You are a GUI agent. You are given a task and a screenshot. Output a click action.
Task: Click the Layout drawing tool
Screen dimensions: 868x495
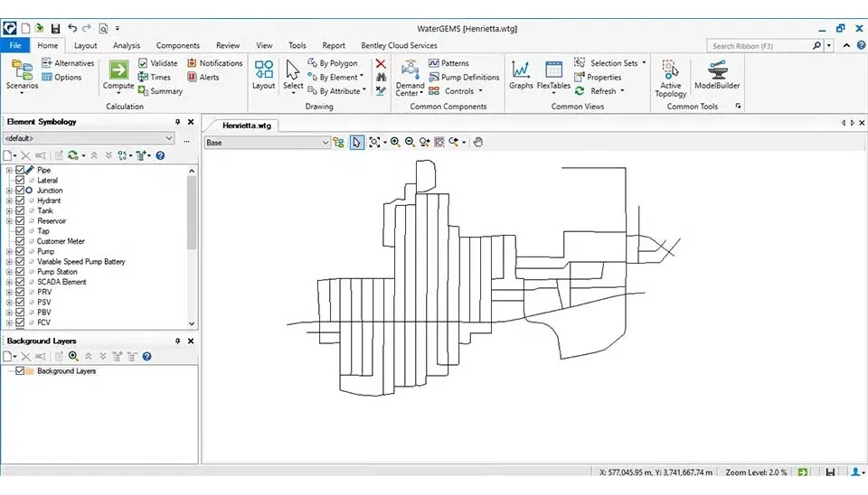[263, 75]
